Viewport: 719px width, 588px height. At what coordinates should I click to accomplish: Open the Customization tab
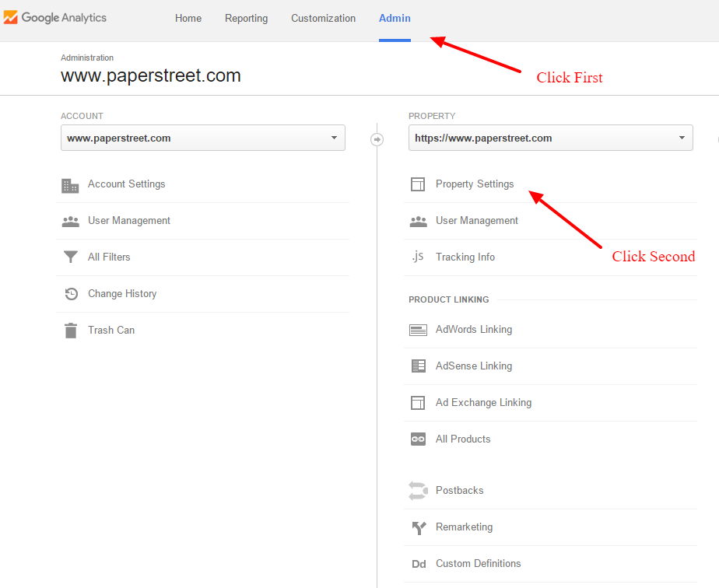click(x=323, y=19)
